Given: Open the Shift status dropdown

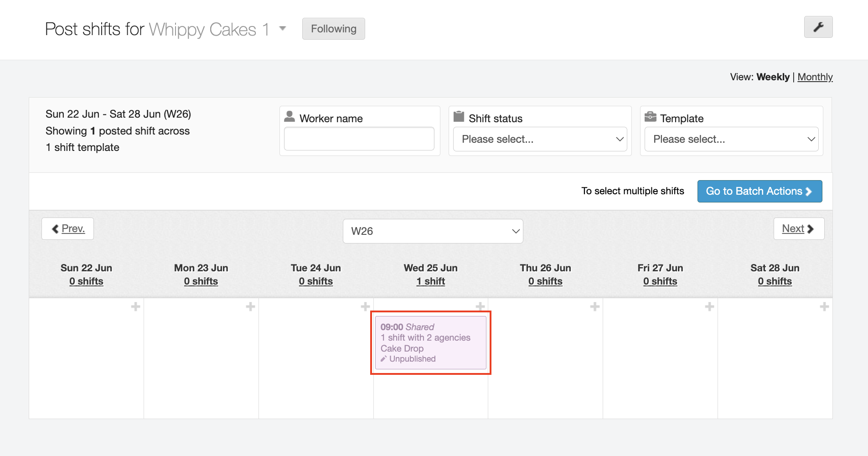Looking at the screenshot, I should tap(540, 139).
